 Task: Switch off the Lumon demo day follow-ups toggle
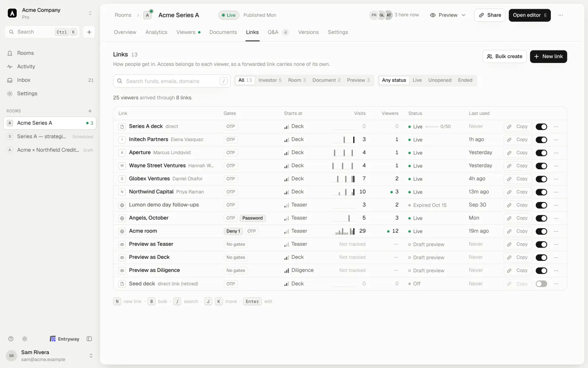pyautogui.click(x=541, y=205)
